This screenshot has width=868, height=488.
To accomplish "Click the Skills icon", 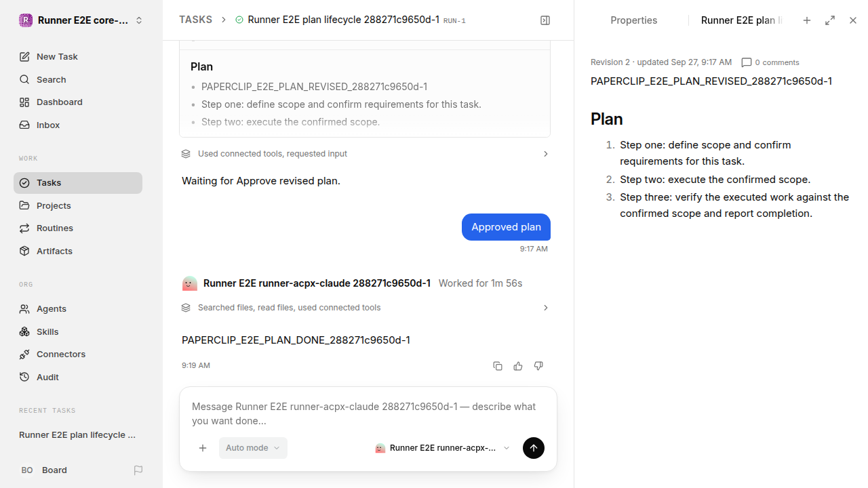I will tap(24, 332).
